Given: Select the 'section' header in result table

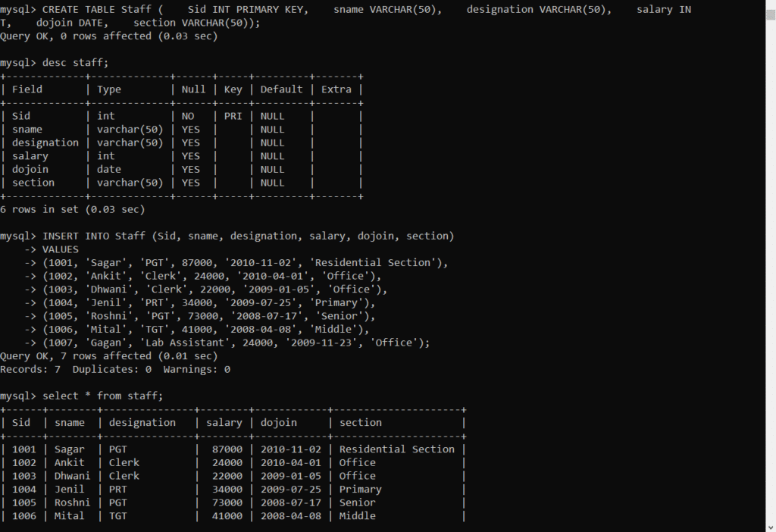Looking at the screenshot, I should 361,423.
